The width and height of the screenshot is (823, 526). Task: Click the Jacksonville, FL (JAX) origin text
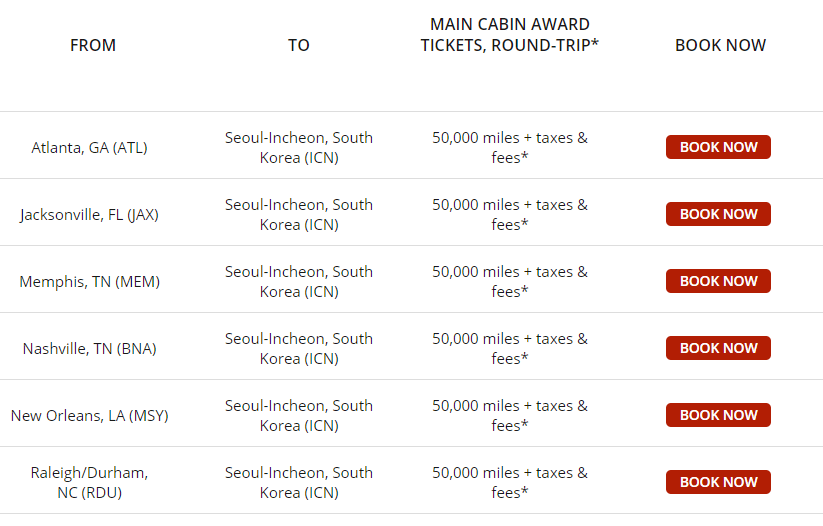pyautogui.click(x=90, y=214)
